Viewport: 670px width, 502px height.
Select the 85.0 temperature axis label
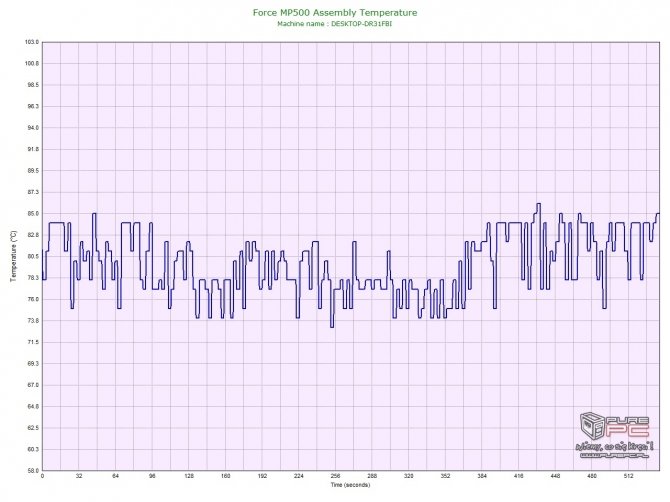[x=32, y=214]
